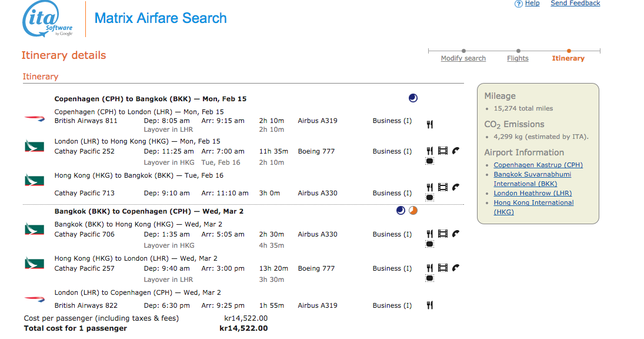Click the meal icon for British Airways 811
Viewport: 644px width, 339px height.
[x=429, y=124]
